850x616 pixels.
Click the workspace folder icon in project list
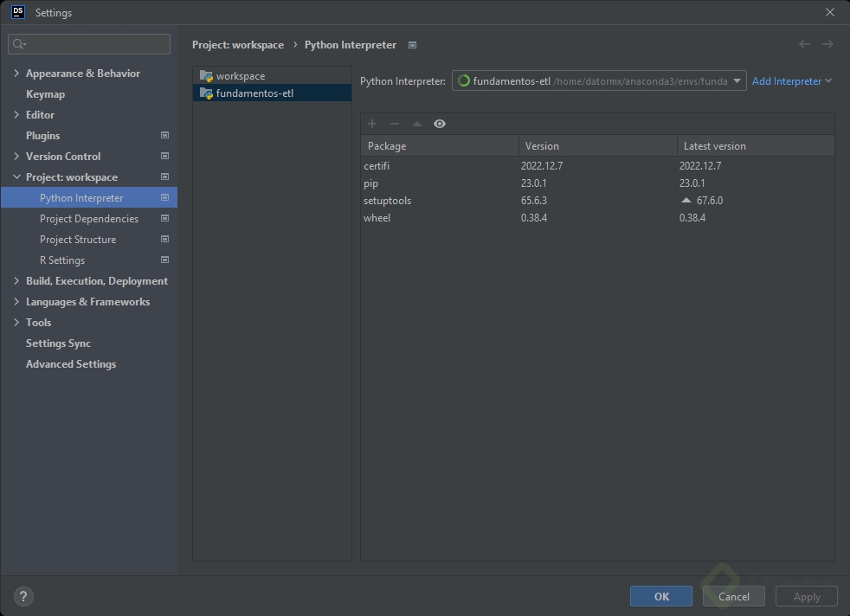pos(206,76)
